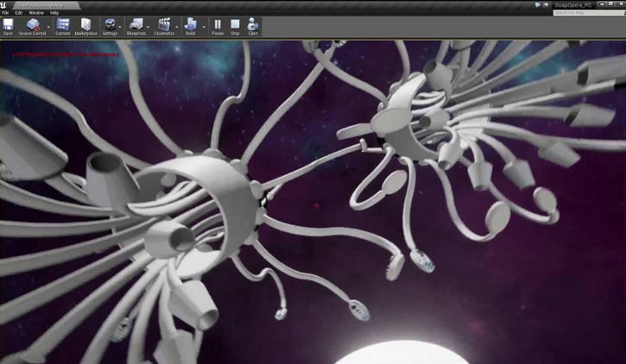Screen dimensions: 626x364
Task: Click the Unreal Engine logo icon
Action: coord(3,5)
